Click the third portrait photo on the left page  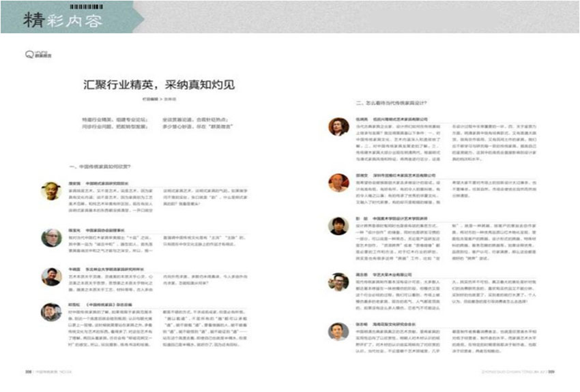(51, 275)
